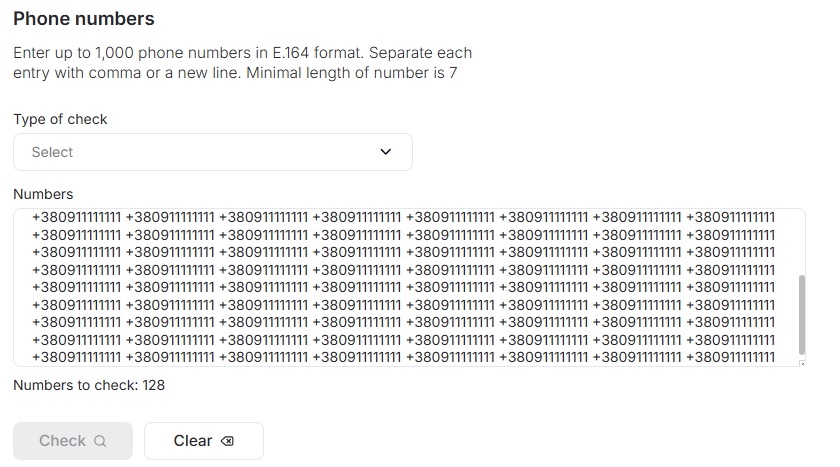Click the scrollbar track above the thumb
This screenshot has height=467, width=840.
tap(801, 242)
